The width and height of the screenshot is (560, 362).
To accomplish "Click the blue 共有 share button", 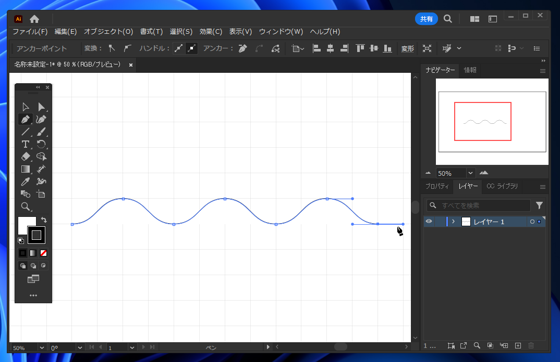I will click(426, 19).
